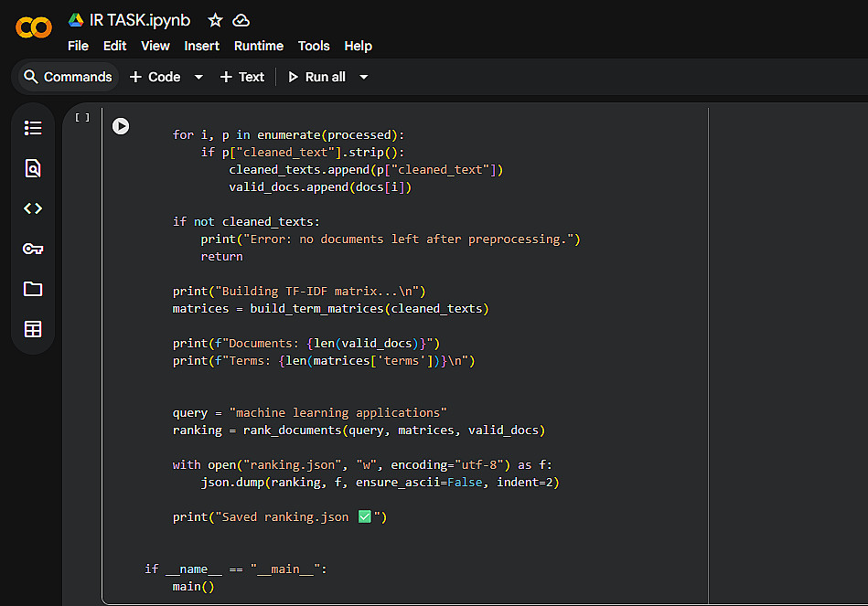Add a new Code cell
This screenshot has width=868, height=606.
click(x=155, y=77)
